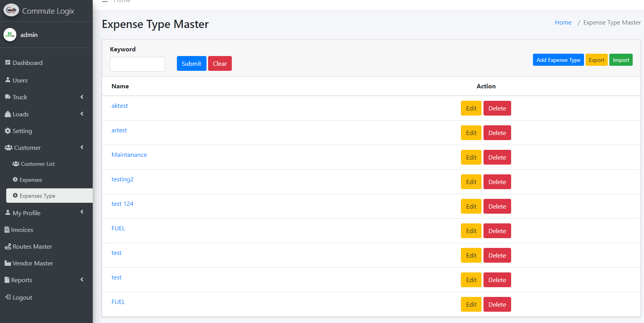Select the Expenses Type menu item
This screenshot has height=323, width=644.
click(x=37, y=196)
